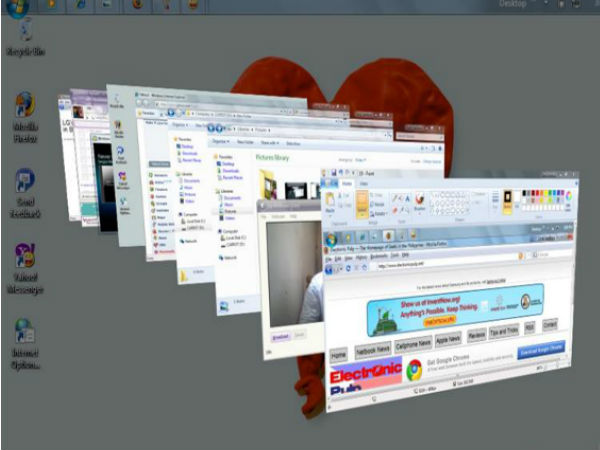Screen dimensions: 600x450
Task: Click the Firefox address bar URL field
Action: point(430,265)
